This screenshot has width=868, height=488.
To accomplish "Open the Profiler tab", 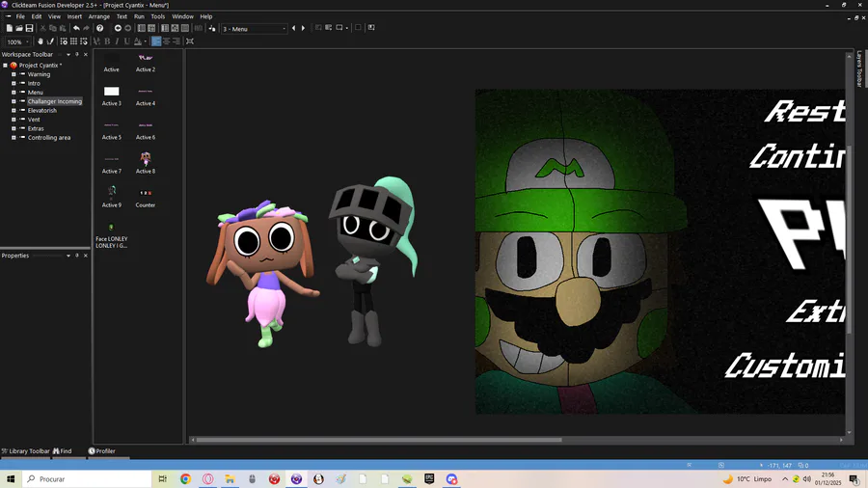I will [102, 450].
